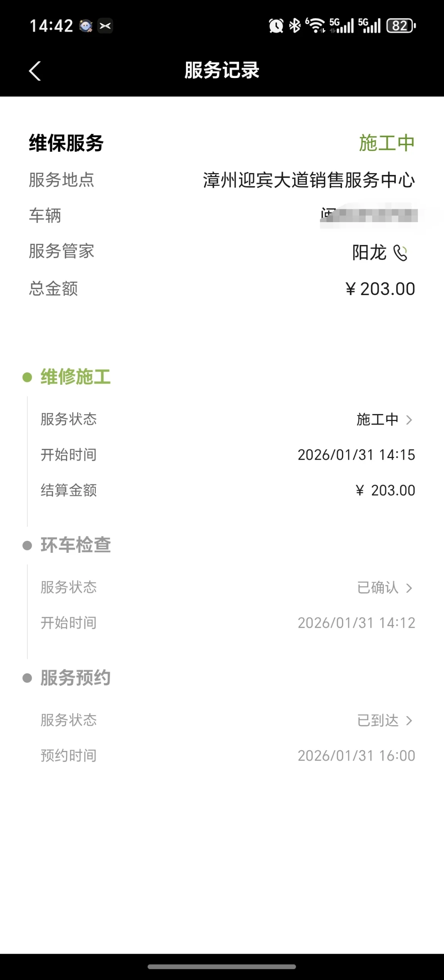The width and height of the screenshot is (444, 980).
Task: Tap the gray 环车检查 timeline dot
Action: pyautogui.click(x=27, y=545)
